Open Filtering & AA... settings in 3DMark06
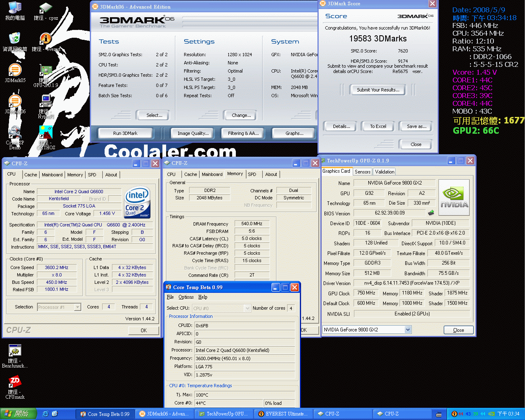The height and width of the screenshot is (420, 525). (244, 133)
